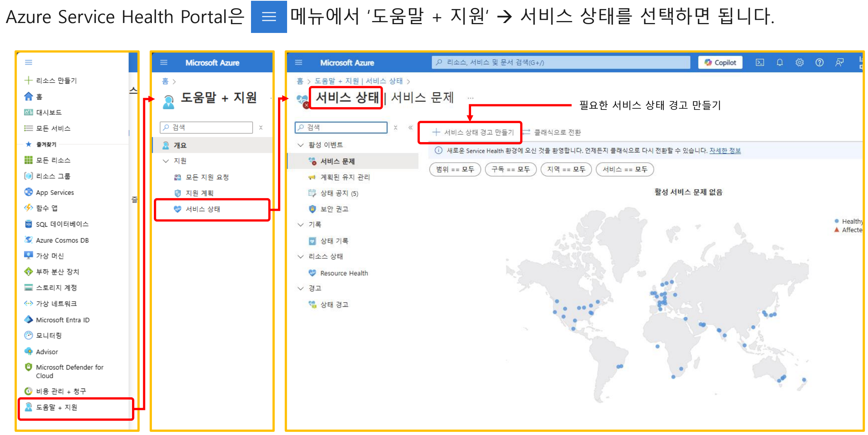The height and width of the screenshot is (435, 868).
Task: Click the Copilot button in header
Action: [x=720, y=62]
